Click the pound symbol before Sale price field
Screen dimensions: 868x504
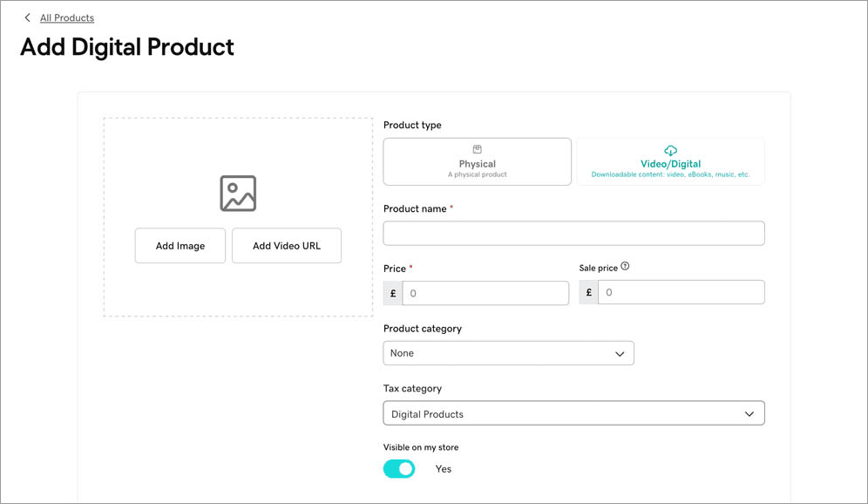pyautogui.click(x=588, y=292)
